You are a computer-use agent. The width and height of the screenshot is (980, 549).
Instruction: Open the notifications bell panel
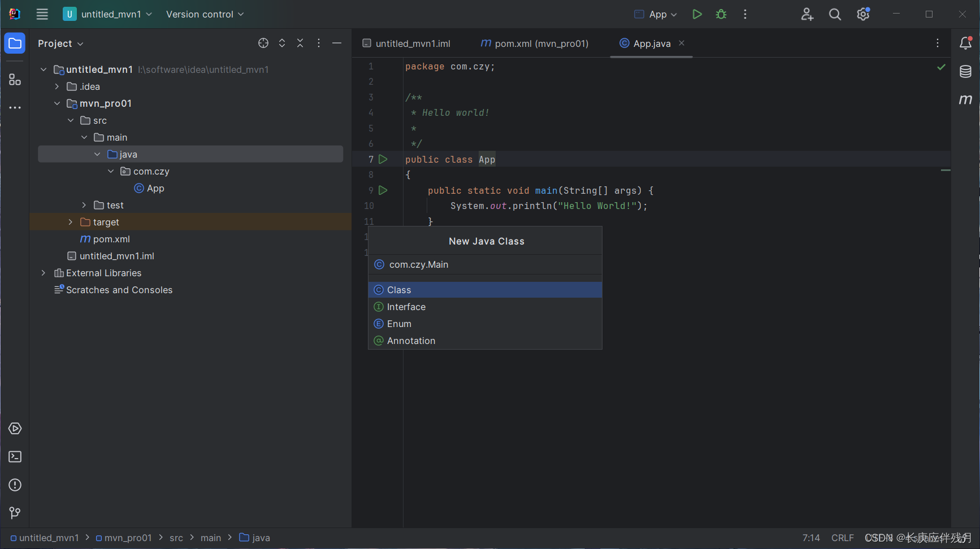coord(965,43)
